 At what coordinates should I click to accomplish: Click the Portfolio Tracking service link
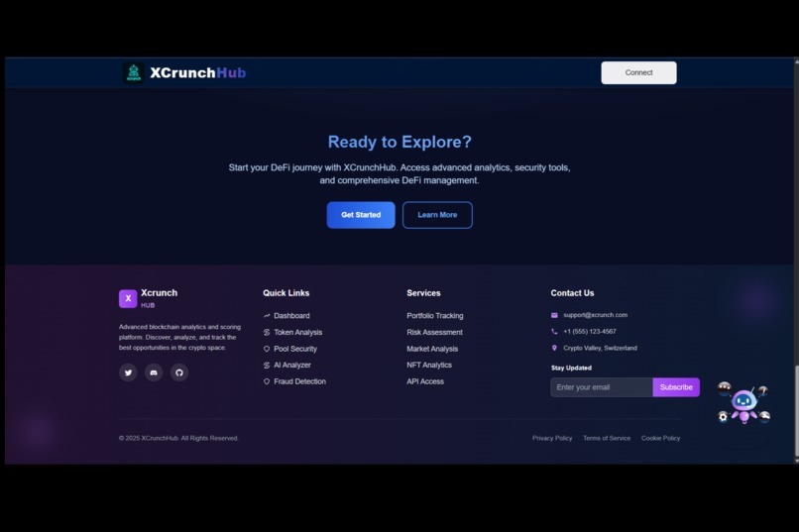click(435, 316)
